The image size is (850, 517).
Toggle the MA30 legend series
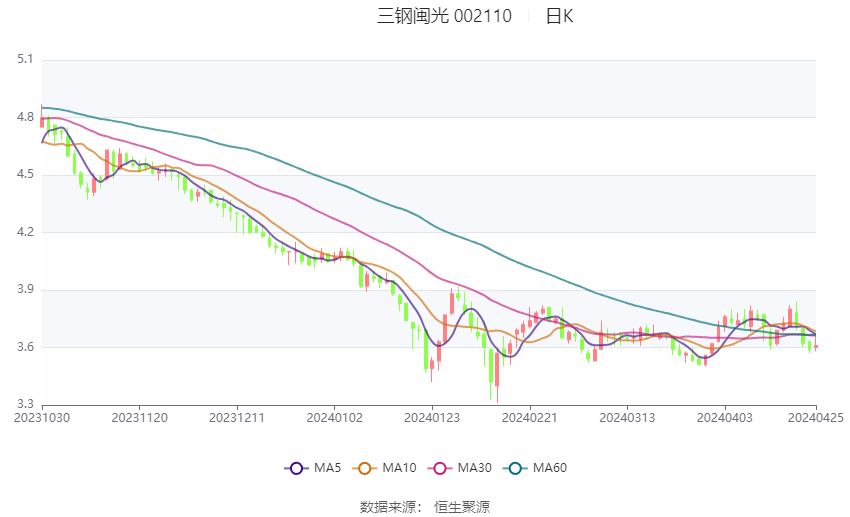pyautogui.click(x=460, y=468)
